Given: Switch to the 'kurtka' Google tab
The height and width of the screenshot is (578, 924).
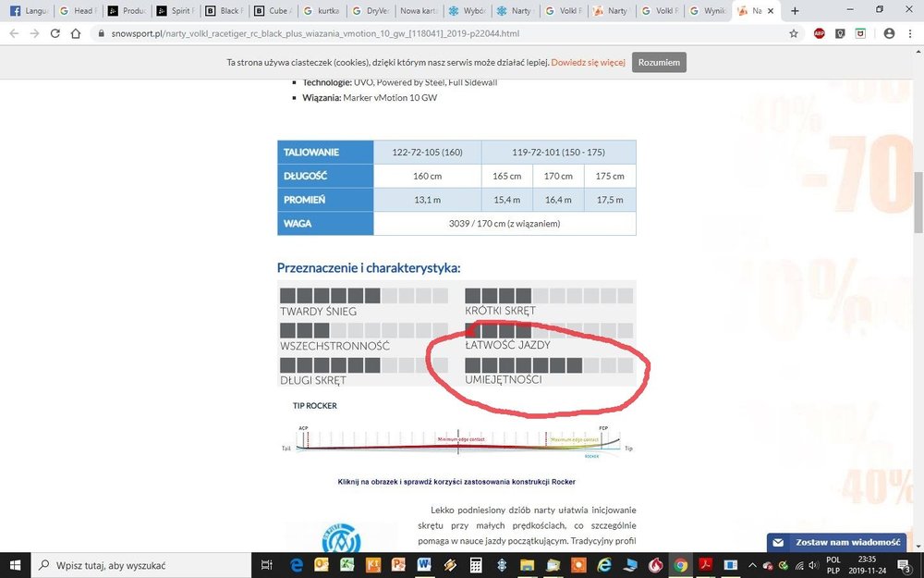Looking at the screenshot, I should click(x=322, y=10).
